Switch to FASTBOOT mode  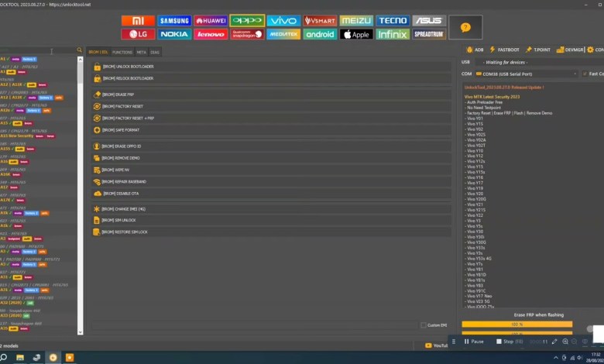coord(505,50)
